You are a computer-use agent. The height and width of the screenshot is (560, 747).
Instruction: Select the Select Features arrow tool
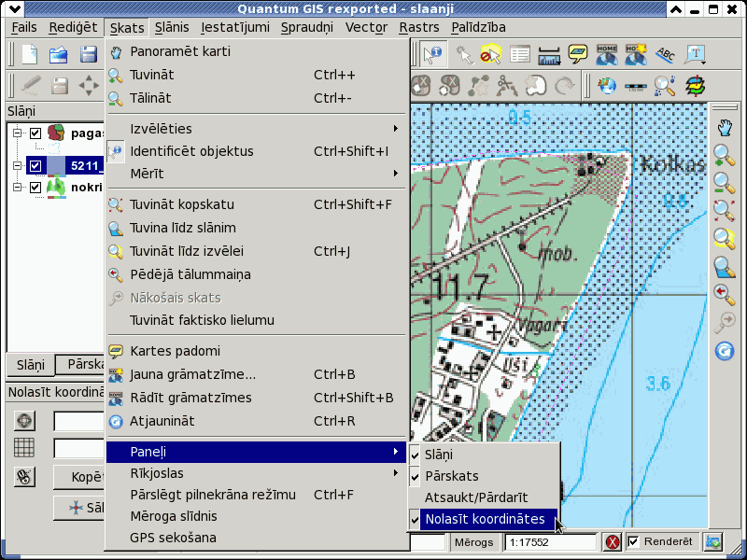click(463, 55)
